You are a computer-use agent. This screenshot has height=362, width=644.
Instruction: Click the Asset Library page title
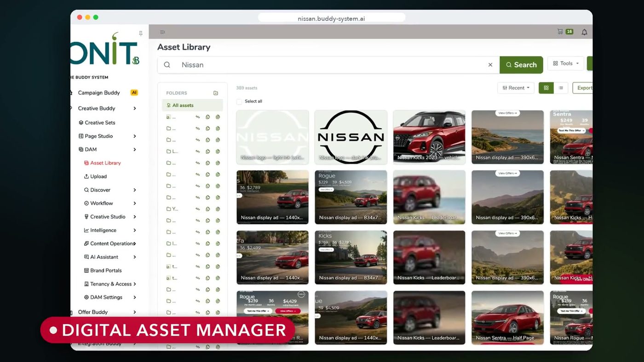(x=184, y=47)
